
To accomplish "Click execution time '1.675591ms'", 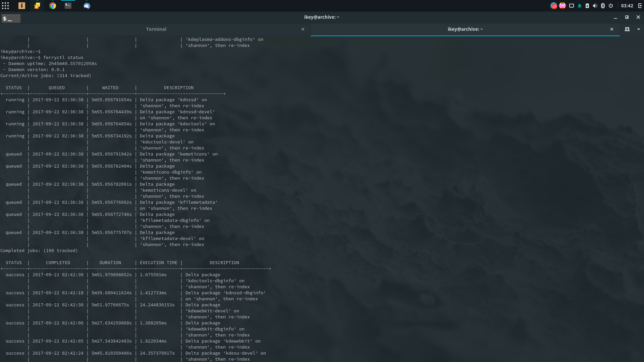I will [x=153, y=275].
